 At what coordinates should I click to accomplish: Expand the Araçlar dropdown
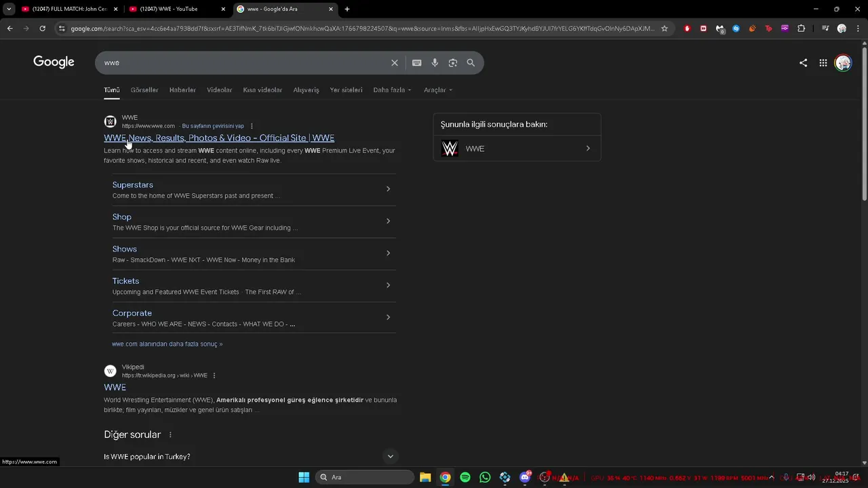pos(438,90)
